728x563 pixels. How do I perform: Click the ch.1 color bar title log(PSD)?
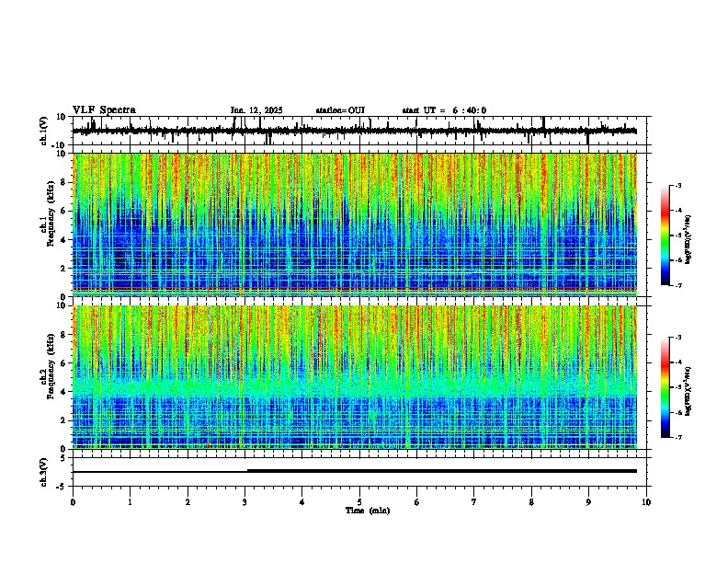point(688,239)
